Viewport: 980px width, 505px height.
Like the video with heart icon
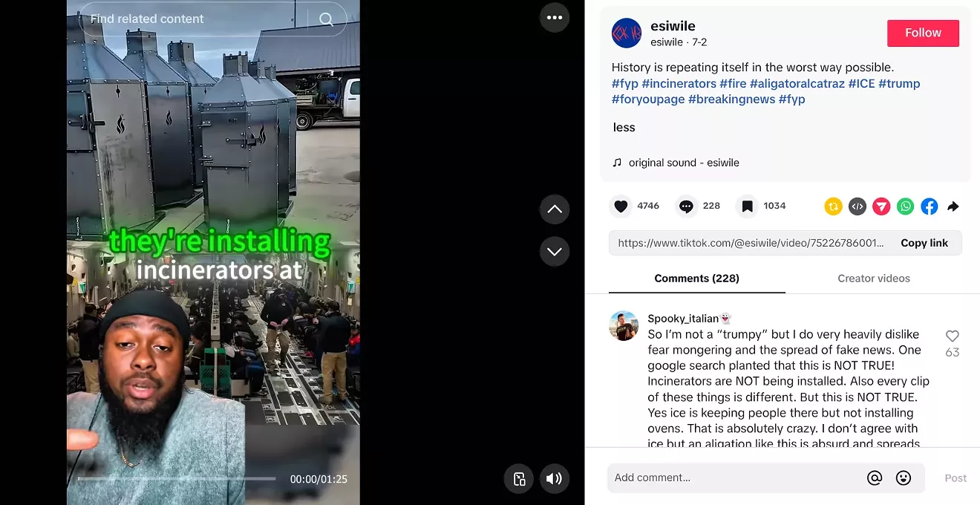click(x=621, y=206)
